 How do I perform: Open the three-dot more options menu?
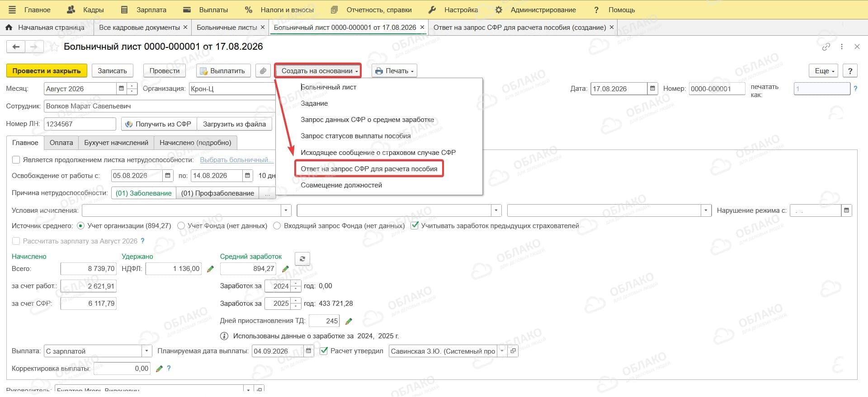[x=841, y=47]
